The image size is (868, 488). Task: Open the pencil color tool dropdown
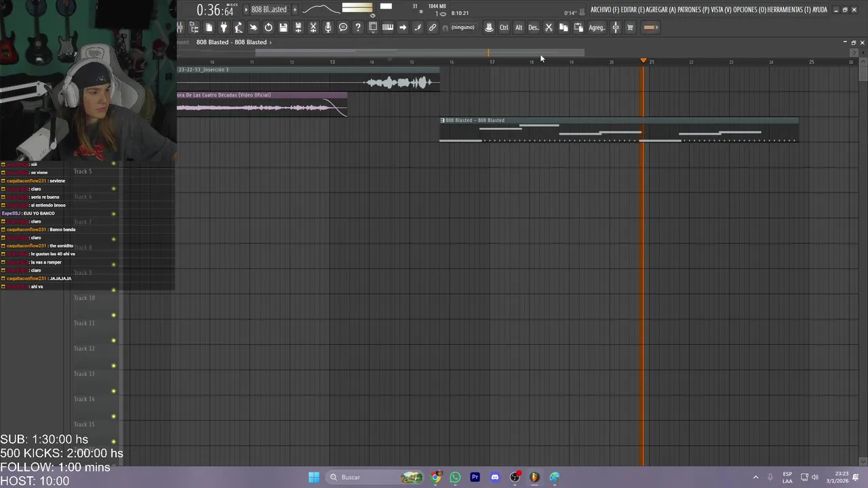click(x=650, y=27)
